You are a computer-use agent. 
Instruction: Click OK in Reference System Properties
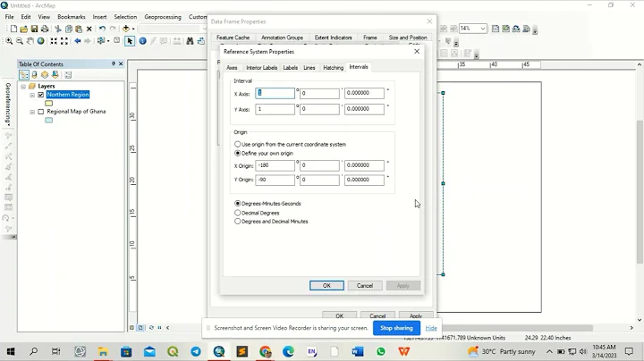pos(326,286)
